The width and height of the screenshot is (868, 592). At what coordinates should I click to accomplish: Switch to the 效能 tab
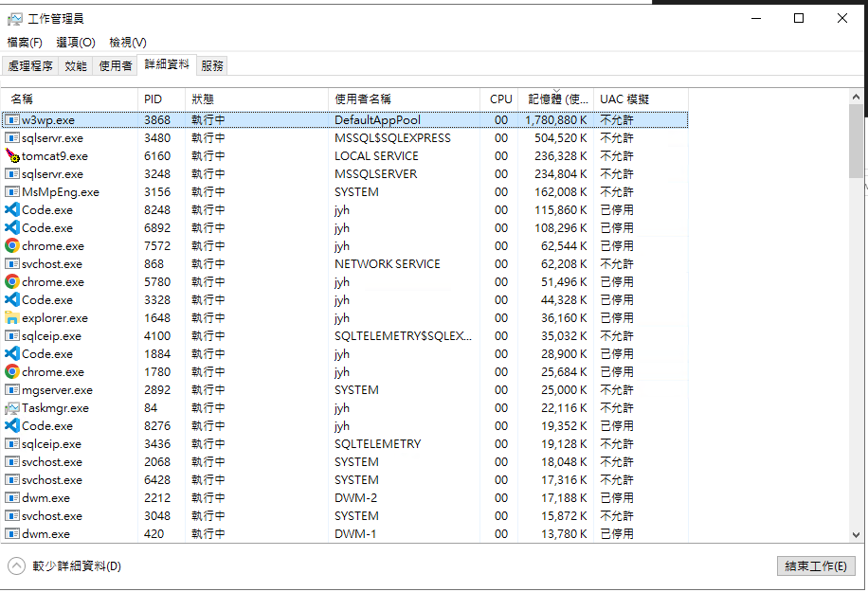click(x=76, y=66)
